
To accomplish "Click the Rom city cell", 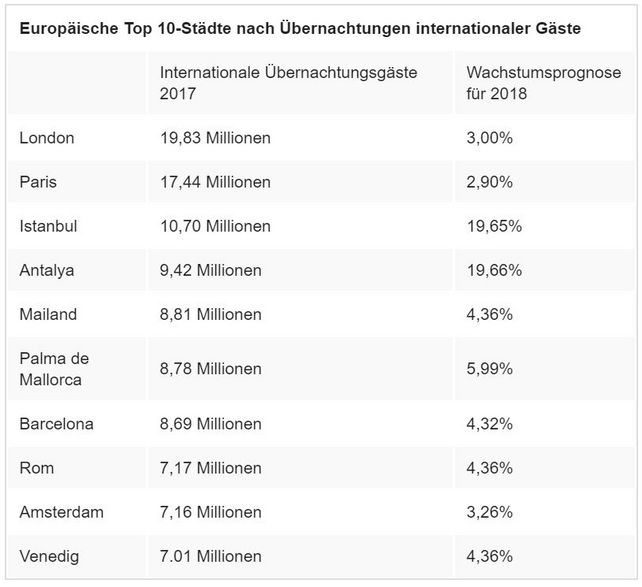I will (x=35, y=468).
